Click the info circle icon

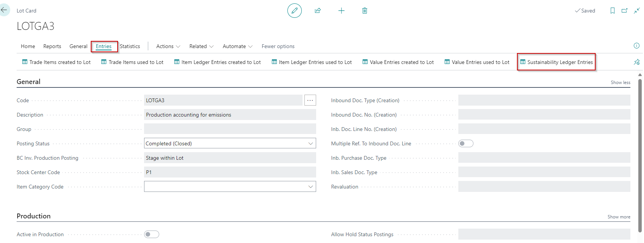tap(636, 46)
